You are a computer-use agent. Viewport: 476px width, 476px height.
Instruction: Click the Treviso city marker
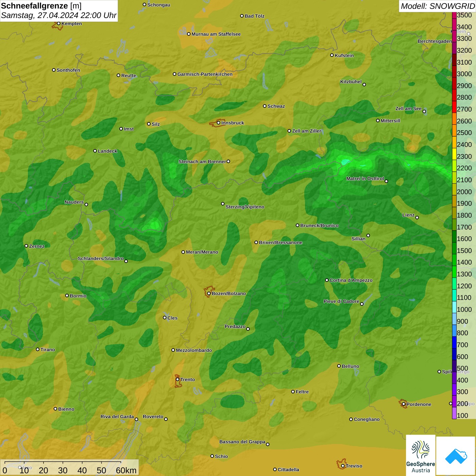(x=343, y=466)
